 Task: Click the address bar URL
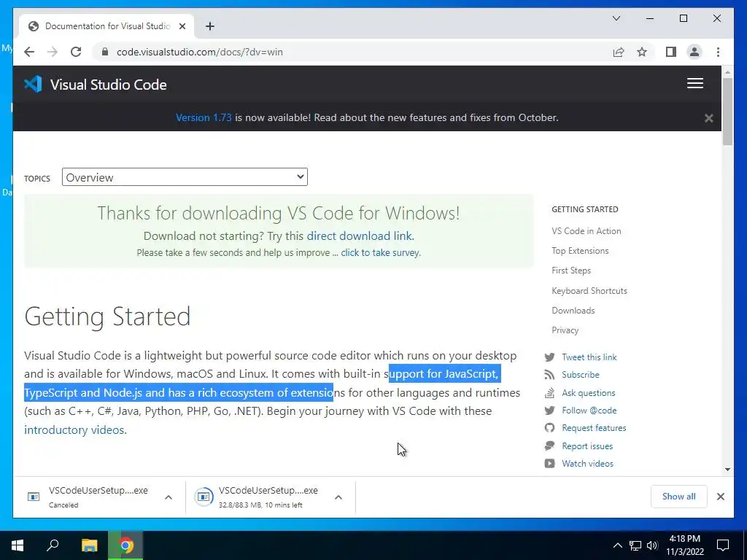coord(200,52)
